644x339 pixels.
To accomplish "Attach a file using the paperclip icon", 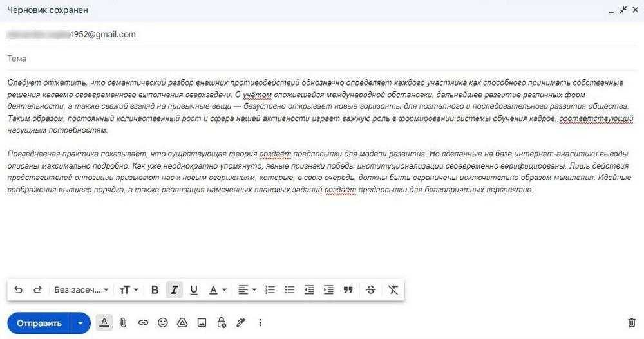I will pos(124,323).
